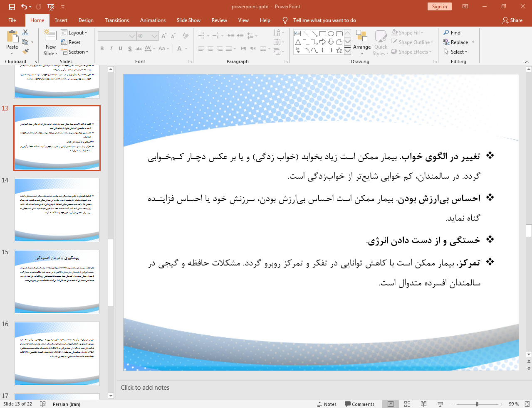Toggle text Shadow
Viewport: 532px width, 408px height.
point(130,49)
